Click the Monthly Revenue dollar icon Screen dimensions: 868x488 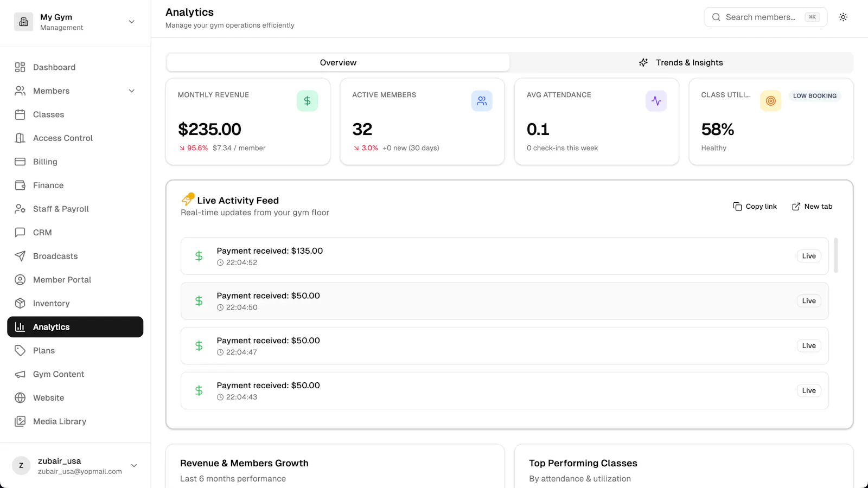(307, 101)
